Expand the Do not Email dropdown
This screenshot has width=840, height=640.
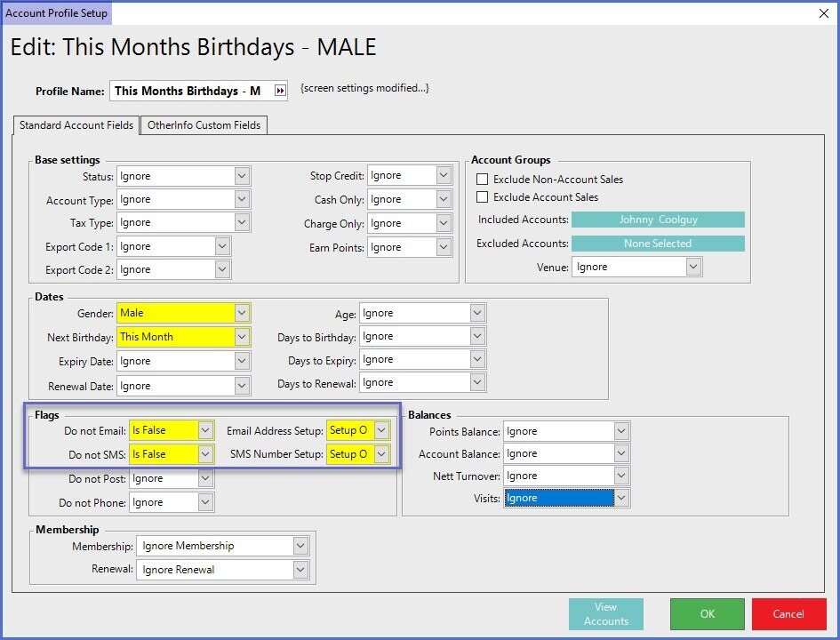click(x=205, y=430)
